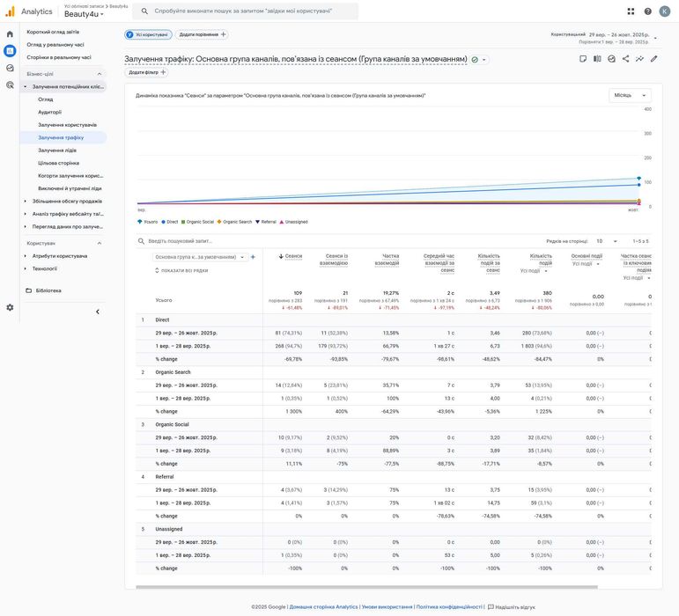
Task: Open the Місяць granularity dropdown
Action: click(x=631, y=95)
